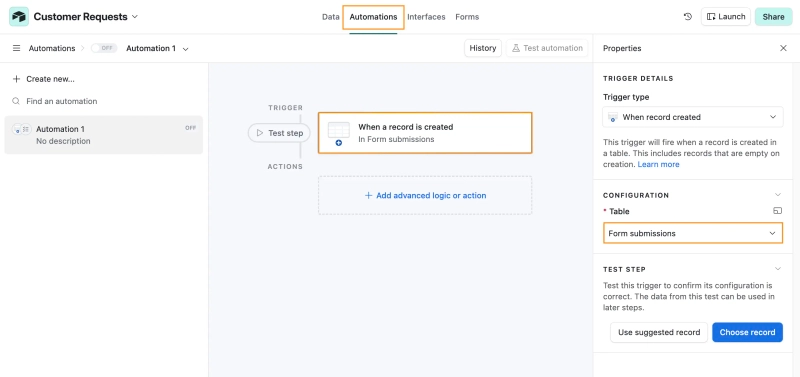Close the Properties panel
The height and width of the screenshot is (377, 800).
[x=783, y=48]
